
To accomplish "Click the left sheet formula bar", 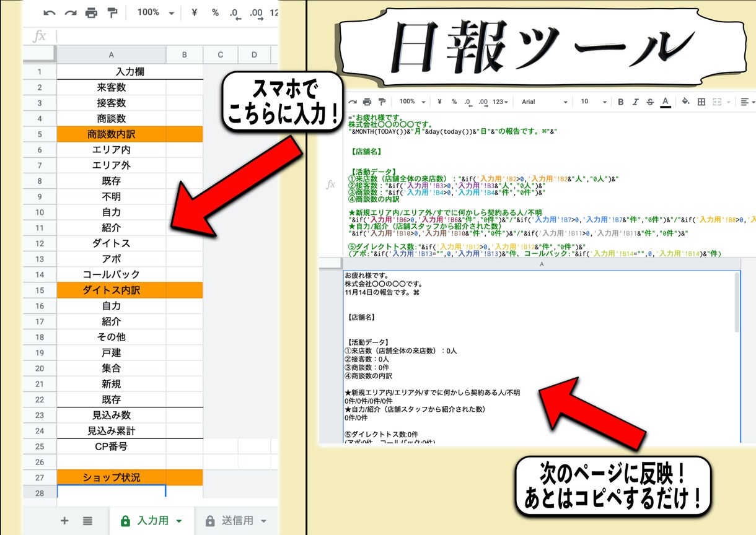I will (x=167, y=36).
